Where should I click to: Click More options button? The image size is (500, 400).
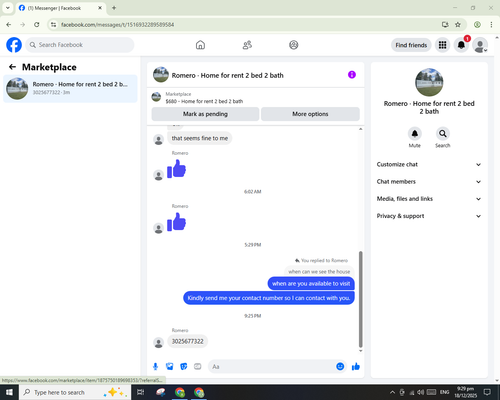coord(310,114)
